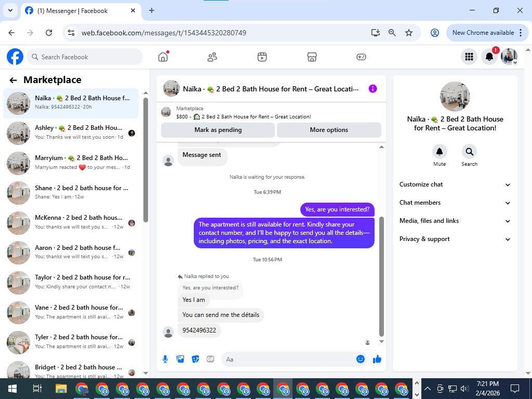The height and width of the screenshot is (399, 532).
Task: Open the Marketplace storefront icon
Action: pos(312,57)
